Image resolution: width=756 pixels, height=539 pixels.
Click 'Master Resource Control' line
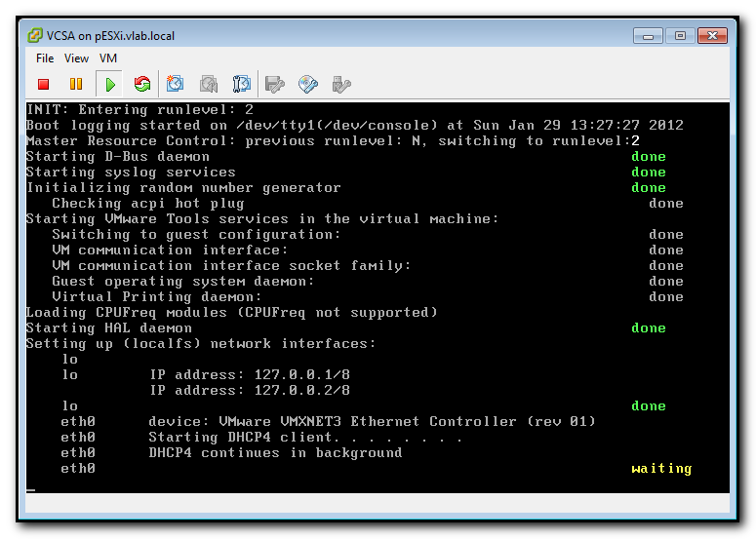click(333, 141)
